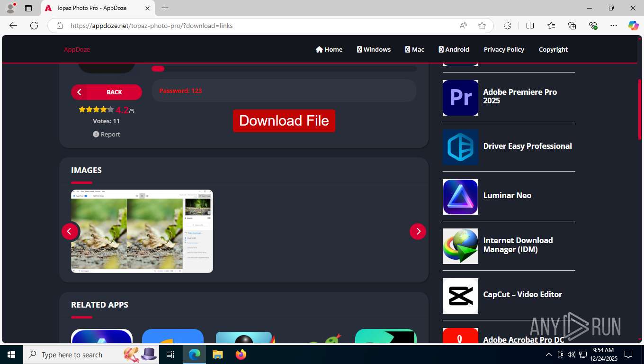Click the taskbar search box
644x364 pixels.
point(91,355)
